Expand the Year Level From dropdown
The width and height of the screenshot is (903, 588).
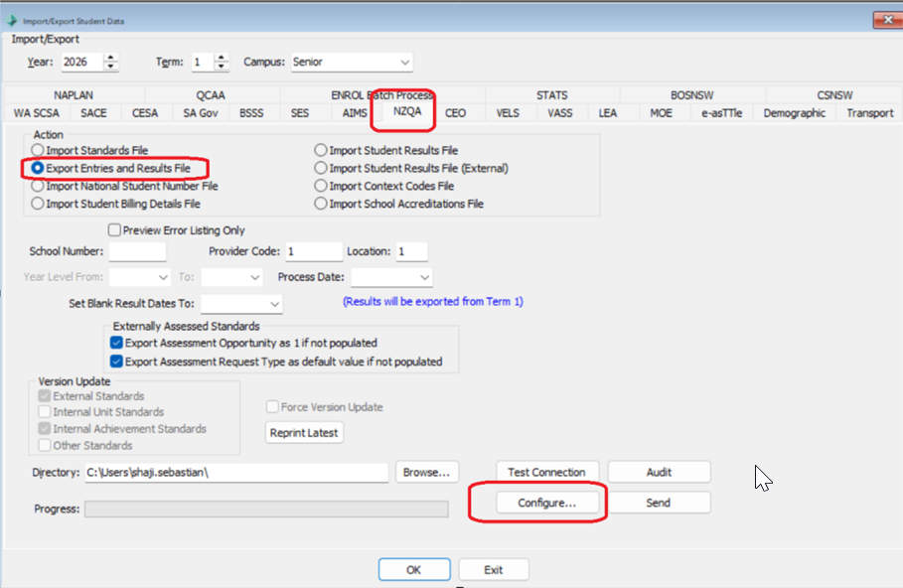163,277
